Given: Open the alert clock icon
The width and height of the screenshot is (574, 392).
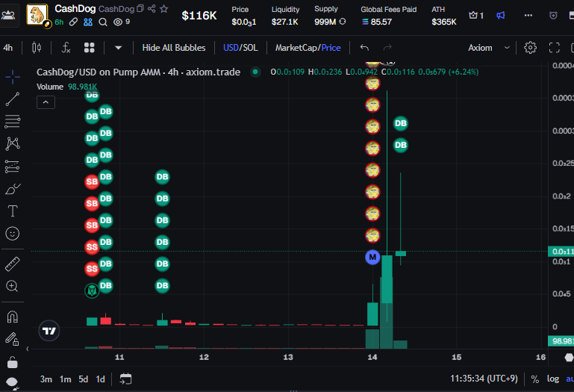Looking at the screenshot, I should [553, 16].
